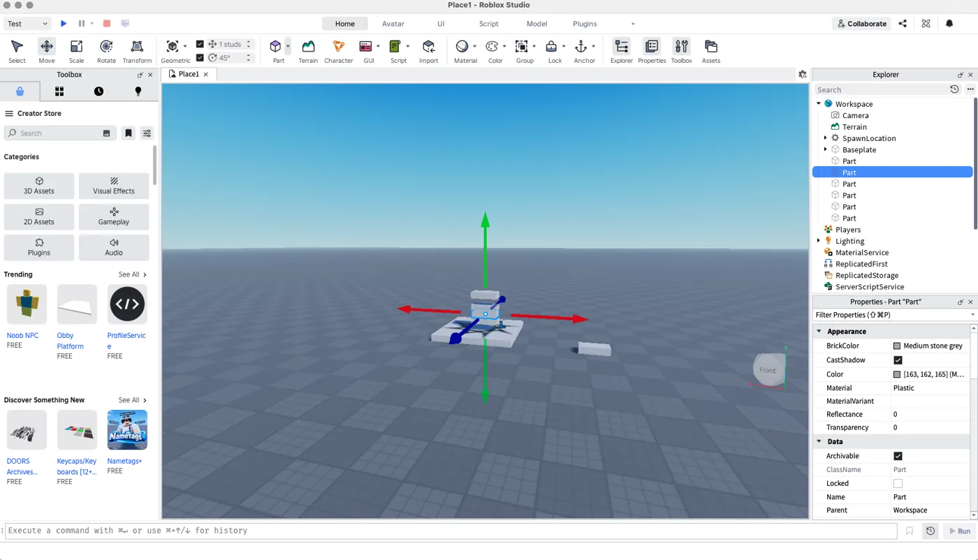Image resolution: width=978 pixels, height=560 pixels.
Task: Expand the Baseplate node arrow
Action: pos(826,149)
